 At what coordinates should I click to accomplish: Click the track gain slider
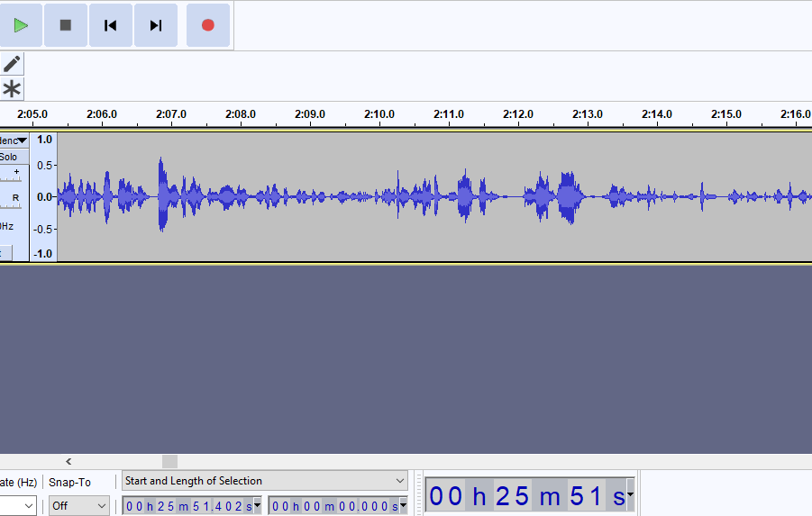coord(12,176)
